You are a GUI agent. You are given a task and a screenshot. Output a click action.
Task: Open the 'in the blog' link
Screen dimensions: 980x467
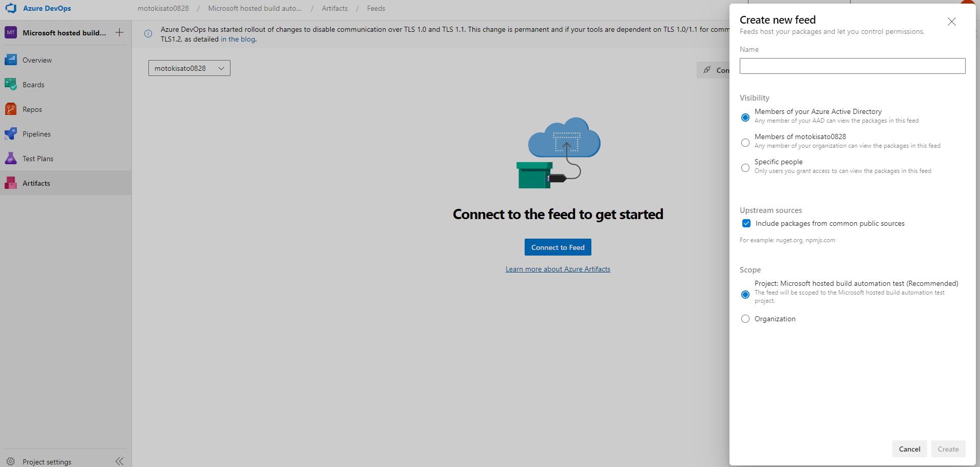coord(238,39)
